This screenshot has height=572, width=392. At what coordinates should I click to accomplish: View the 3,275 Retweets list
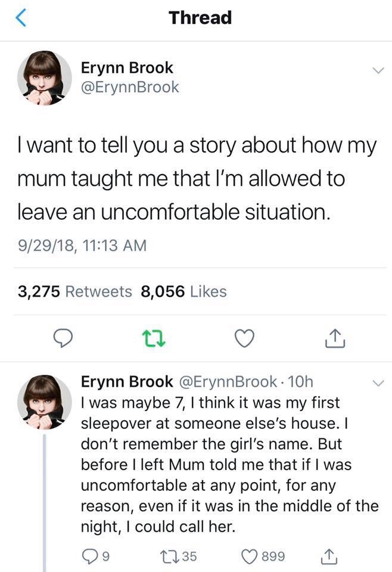(x=75, y=291)
